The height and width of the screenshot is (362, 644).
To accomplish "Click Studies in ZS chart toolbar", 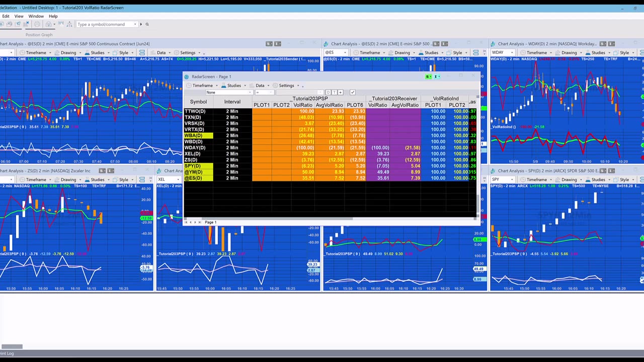I will point(97,180).
